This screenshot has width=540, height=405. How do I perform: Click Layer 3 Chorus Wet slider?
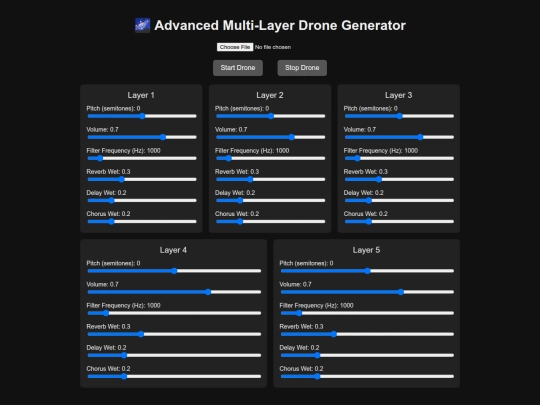399,221
